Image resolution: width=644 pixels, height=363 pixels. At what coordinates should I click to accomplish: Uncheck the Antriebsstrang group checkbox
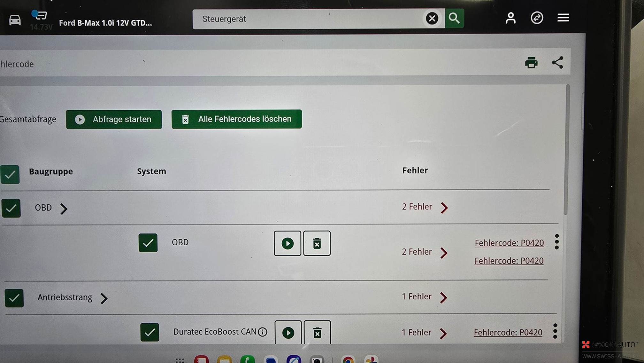(14, 298)
